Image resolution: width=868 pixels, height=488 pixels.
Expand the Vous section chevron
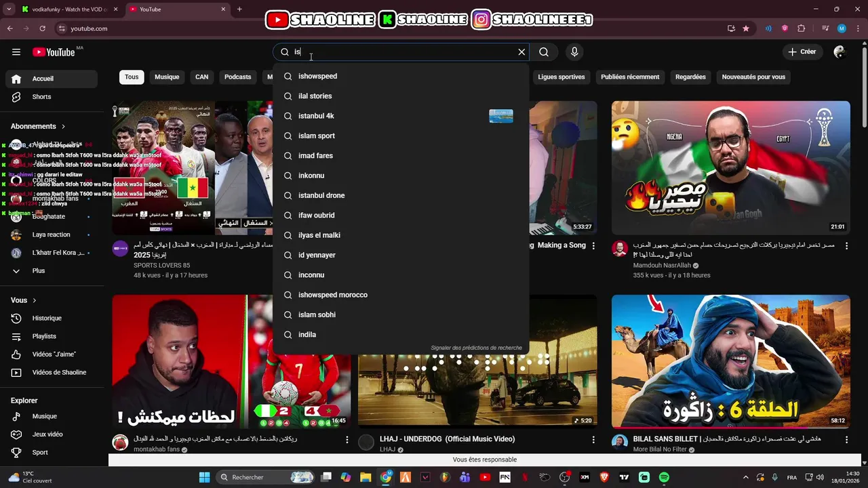tap(35, 300)
